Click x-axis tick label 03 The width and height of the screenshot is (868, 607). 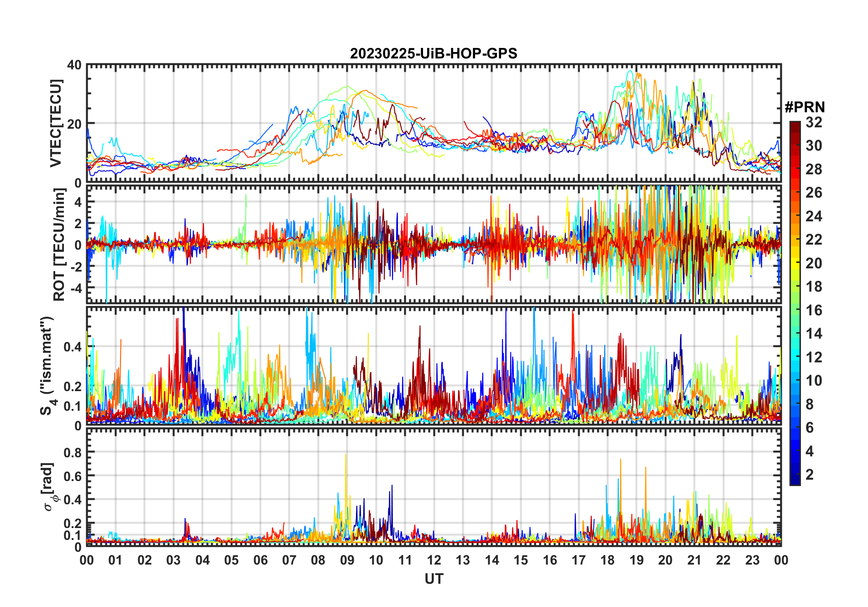pos(173,560)
